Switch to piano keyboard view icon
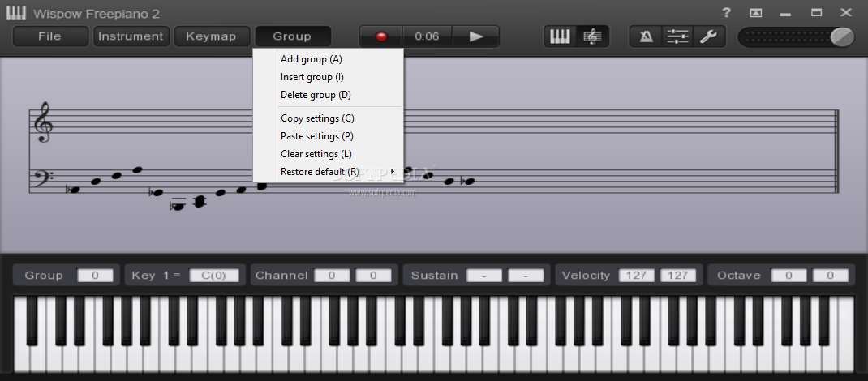868x381 pixels. click(561, 36)
